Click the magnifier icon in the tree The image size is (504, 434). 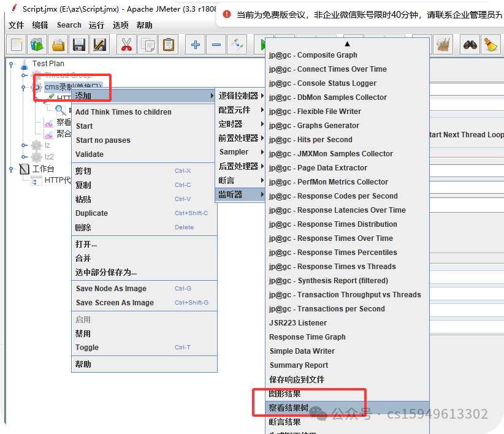[61, 110]
